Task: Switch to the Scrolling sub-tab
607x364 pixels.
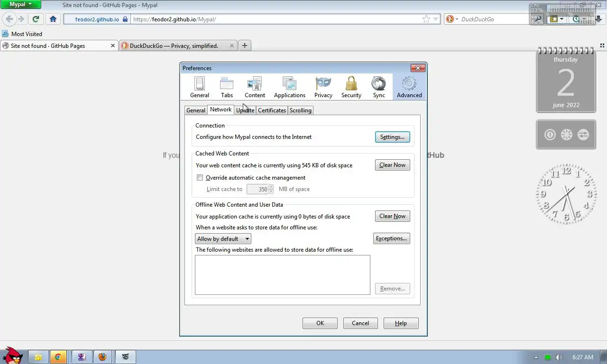Action: [301, 110]
